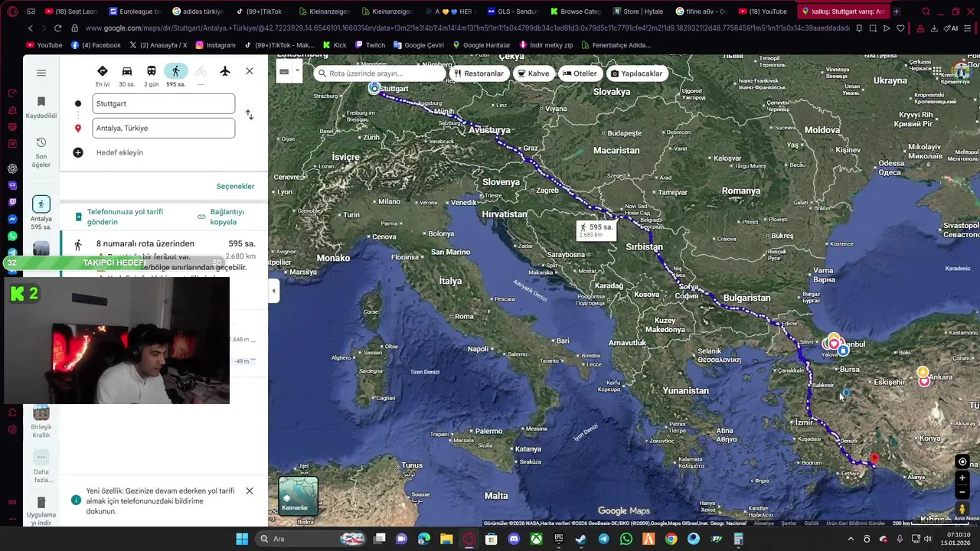Image resolution: width=980 pixels, height=551 pixels.
Task: Open a new browser tab with plus
Action: click(897, 11)
